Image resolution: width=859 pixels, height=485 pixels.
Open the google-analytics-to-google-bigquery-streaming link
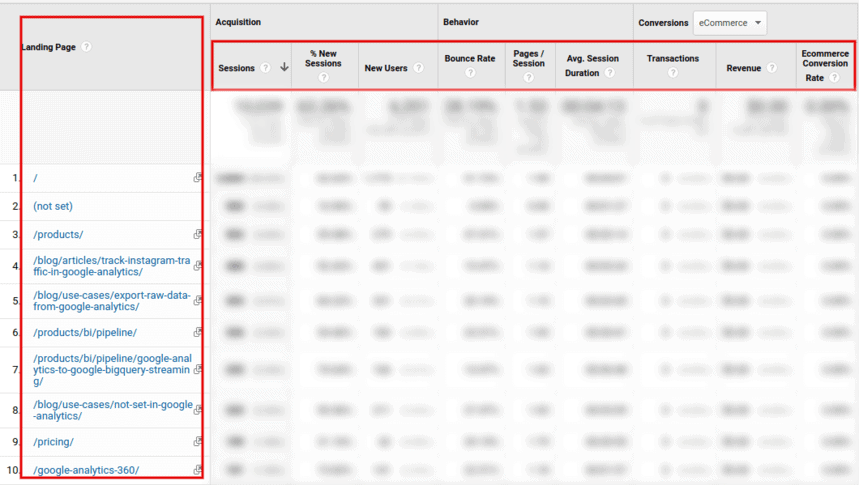tap(112, 369)
